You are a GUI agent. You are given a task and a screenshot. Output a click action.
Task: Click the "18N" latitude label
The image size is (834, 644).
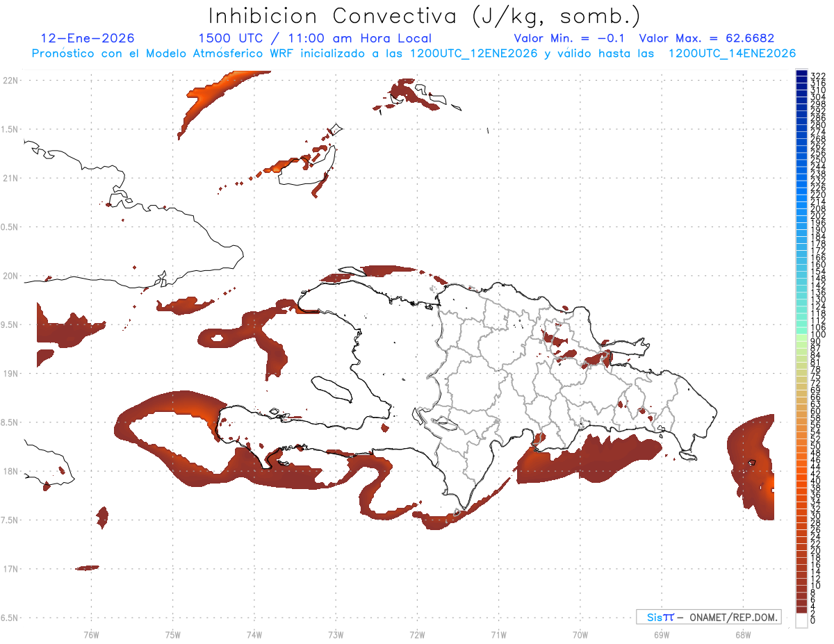tap(10, 471)
